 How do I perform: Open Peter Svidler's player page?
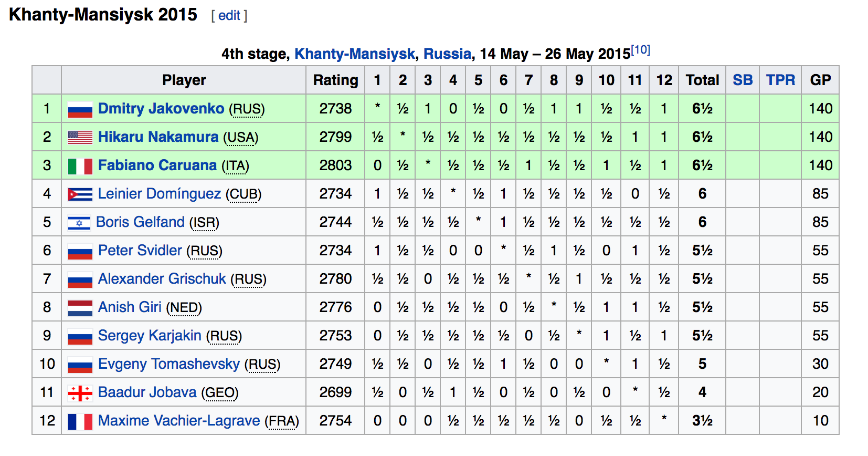140,250
